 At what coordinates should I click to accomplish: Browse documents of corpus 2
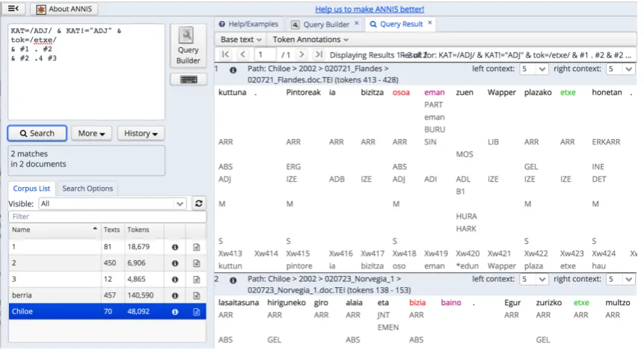coord(196,263)
